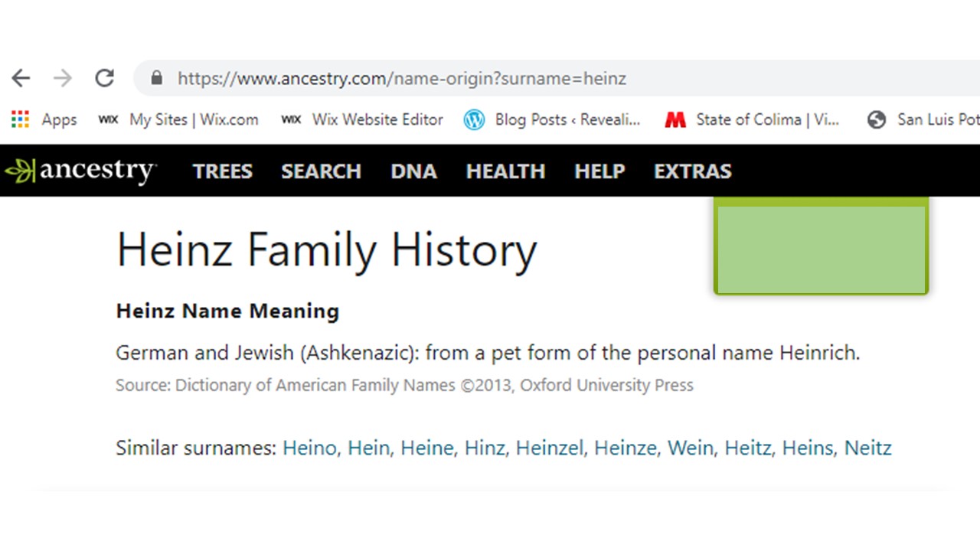Viewport: 980px width, 551px height.
Task: Open the SEARCH menu
Action: point(321,171)
